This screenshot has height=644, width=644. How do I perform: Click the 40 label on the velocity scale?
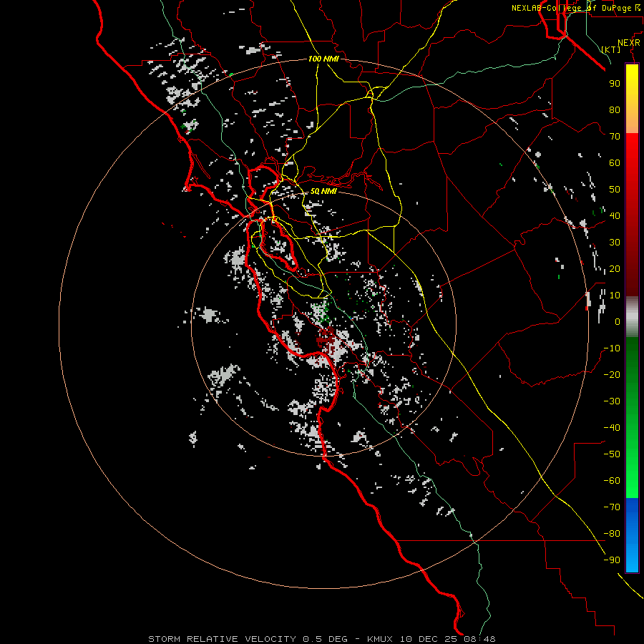point(615,216)
